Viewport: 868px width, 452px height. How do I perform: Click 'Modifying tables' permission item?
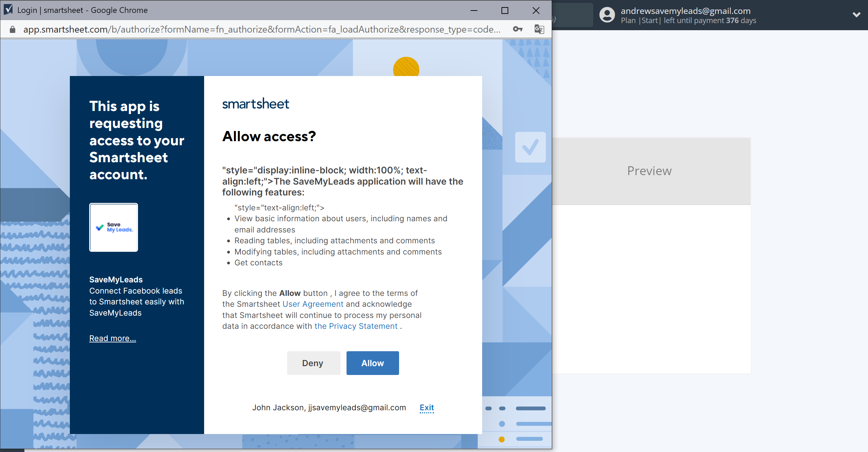338,252
